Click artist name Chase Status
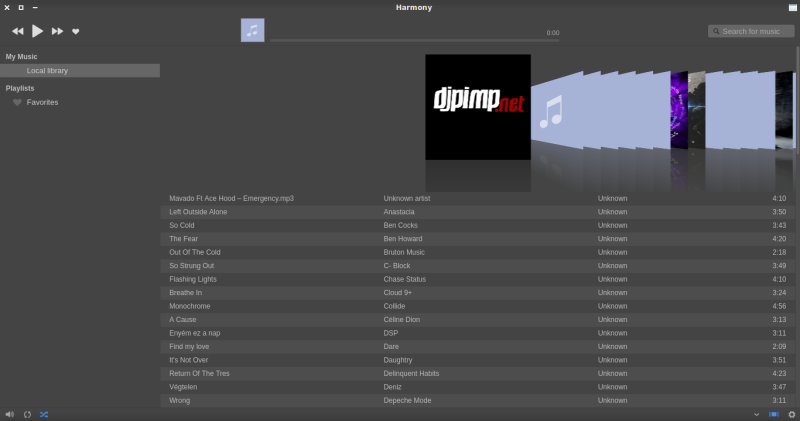This screenshot has width=800, height=421. pyautogui.click(x=405, y=279)
